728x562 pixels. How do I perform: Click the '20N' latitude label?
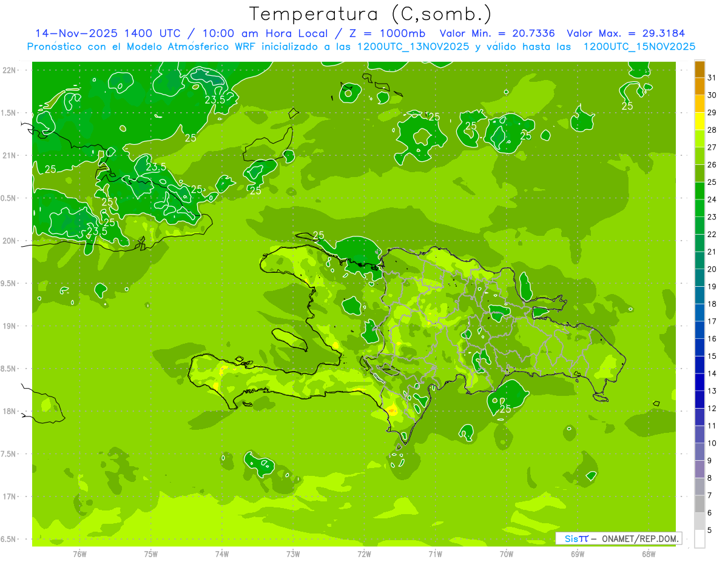coord(9,241)
